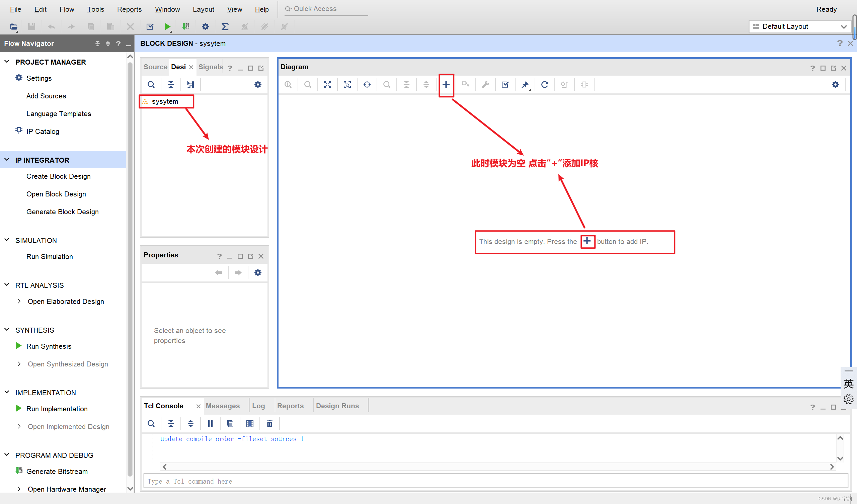Viewport: 857px width, 504px height.
Task: Collapse the IMPLEMENTATION section
Action: pos(7,392)
